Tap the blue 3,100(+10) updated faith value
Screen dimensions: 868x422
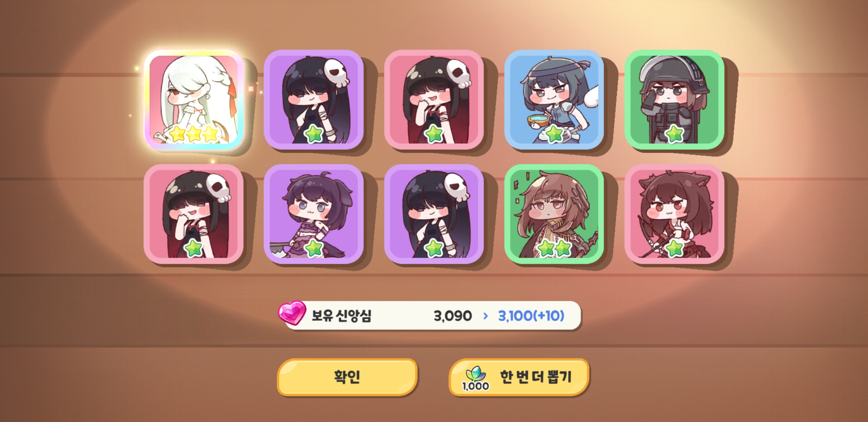point(531,316)
